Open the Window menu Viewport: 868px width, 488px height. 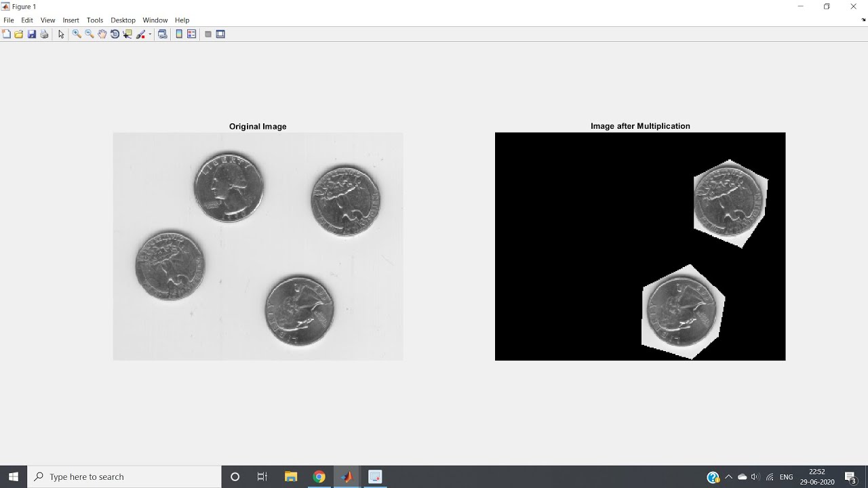pos(155,20)
